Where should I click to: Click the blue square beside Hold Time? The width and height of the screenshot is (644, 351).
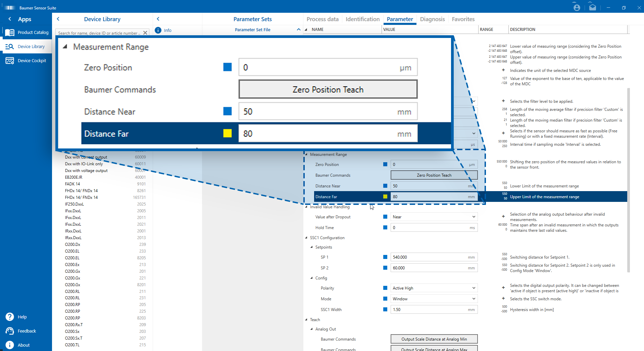[385, 228]
